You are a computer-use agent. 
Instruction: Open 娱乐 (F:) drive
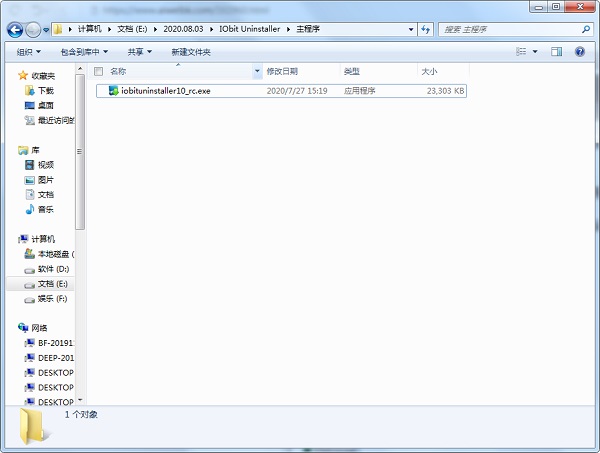[x=53, y=299]
